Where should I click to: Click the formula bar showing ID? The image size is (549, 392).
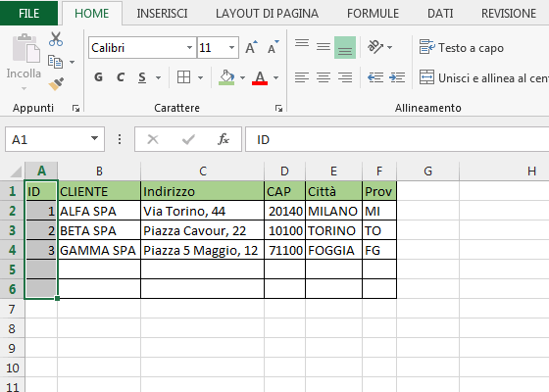click(x=397, y=139)
